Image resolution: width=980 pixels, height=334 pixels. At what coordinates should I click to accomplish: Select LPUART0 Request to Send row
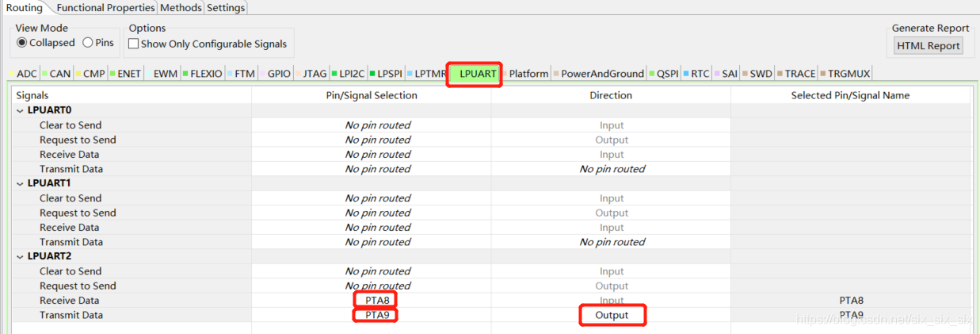490,140
